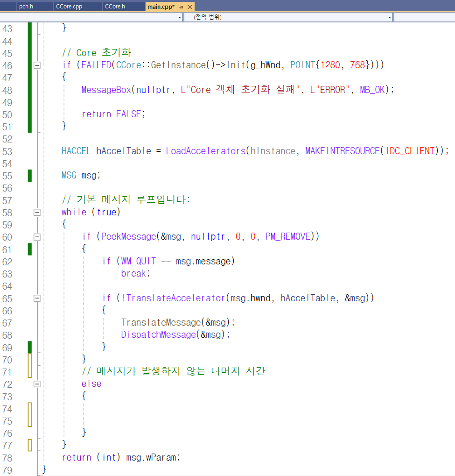455x476 pixels.
Task: Click the hAccelTable variable declaration
Action: click(x=124, y=151)
